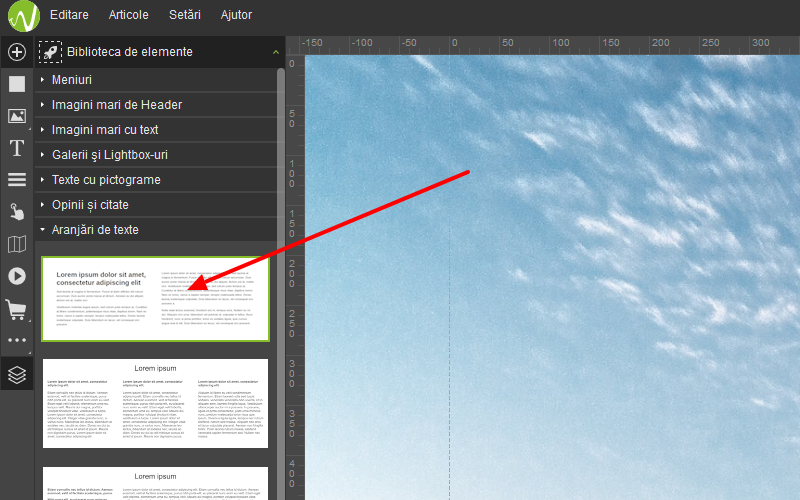Open more tools ellipsis icon
The image size is (800, 500).
pos(16,341)
